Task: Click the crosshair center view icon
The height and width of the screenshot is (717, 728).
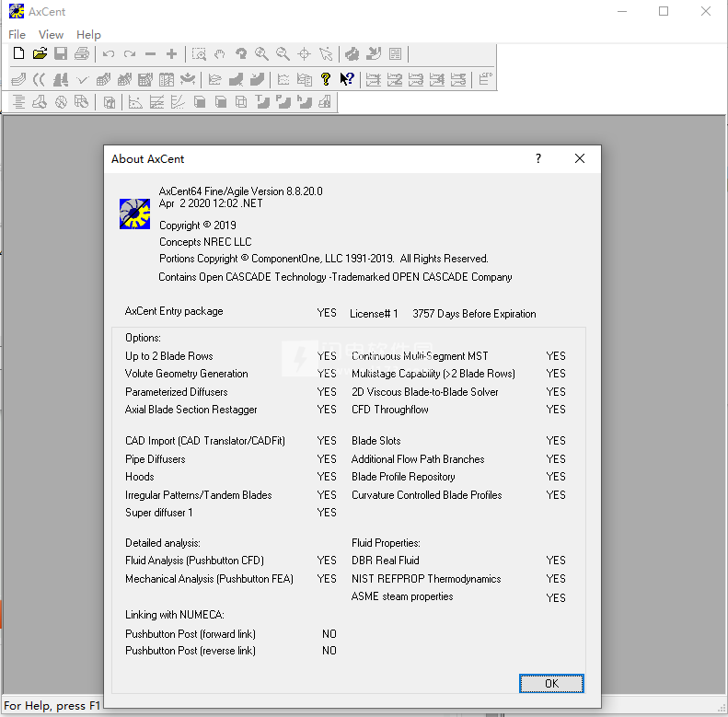Action: [x=305, y=54]
